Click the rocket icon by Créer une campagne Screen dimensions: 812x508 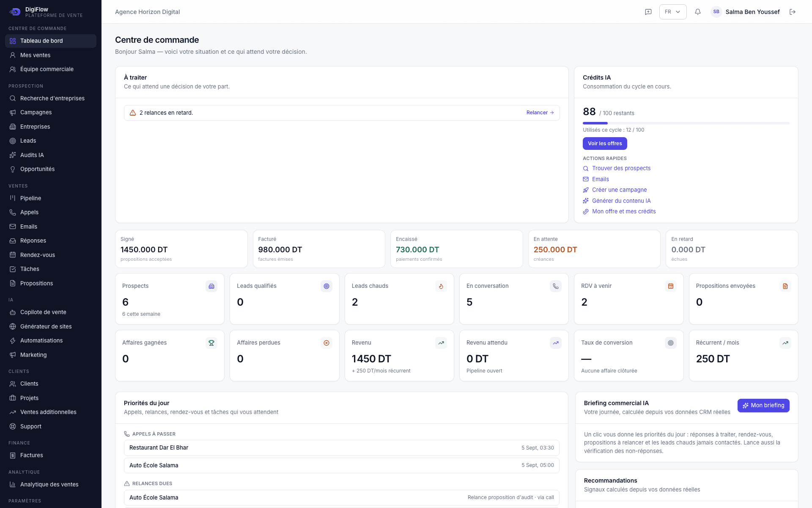pos(586,190)
